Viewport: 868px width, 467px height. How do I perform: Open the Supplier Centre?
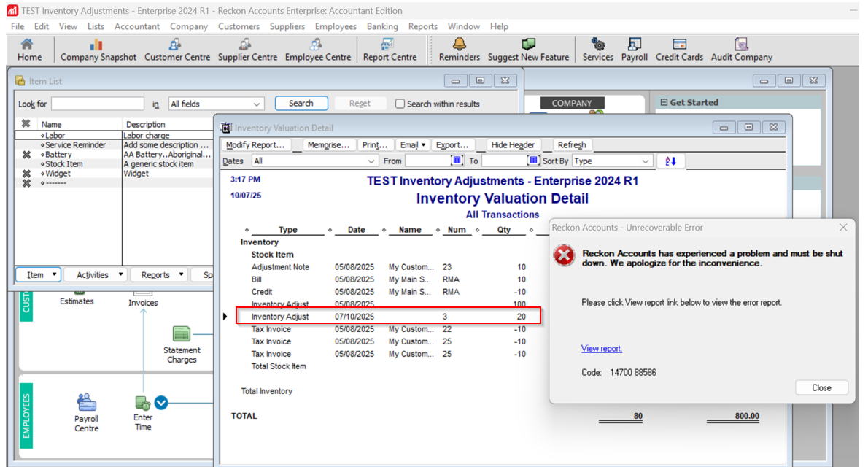247,50
